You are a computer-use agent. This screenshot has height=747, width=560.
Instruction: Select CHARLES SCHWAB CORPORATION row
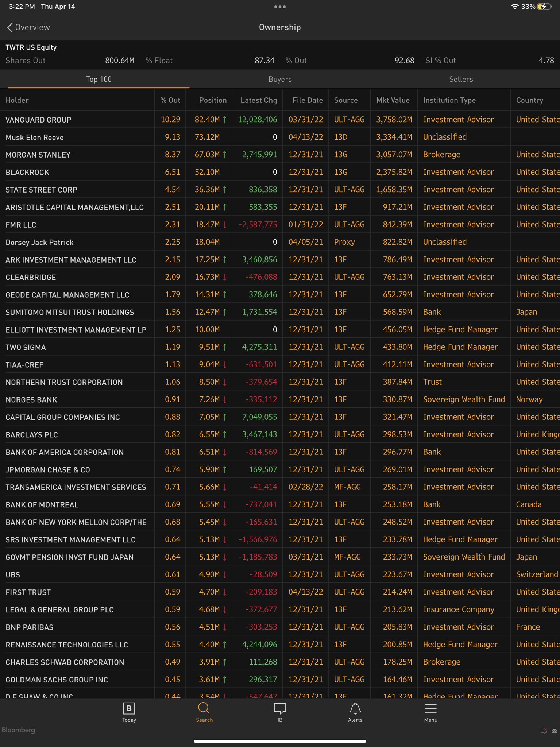[280, 662]
